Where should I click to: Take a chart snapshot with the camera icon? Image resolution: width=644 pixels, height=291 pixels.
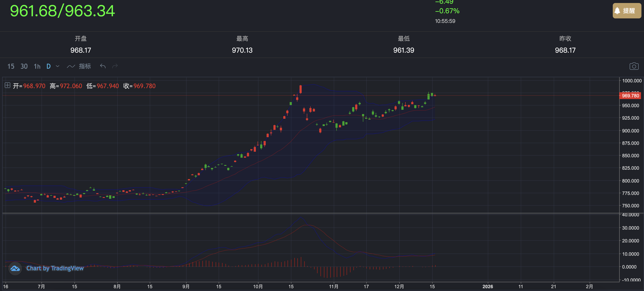click(x=634, y=66)
